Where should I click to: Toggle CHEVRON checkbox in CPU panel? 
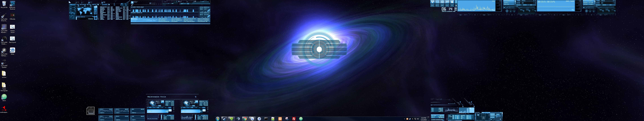click(x=529, y=5)
